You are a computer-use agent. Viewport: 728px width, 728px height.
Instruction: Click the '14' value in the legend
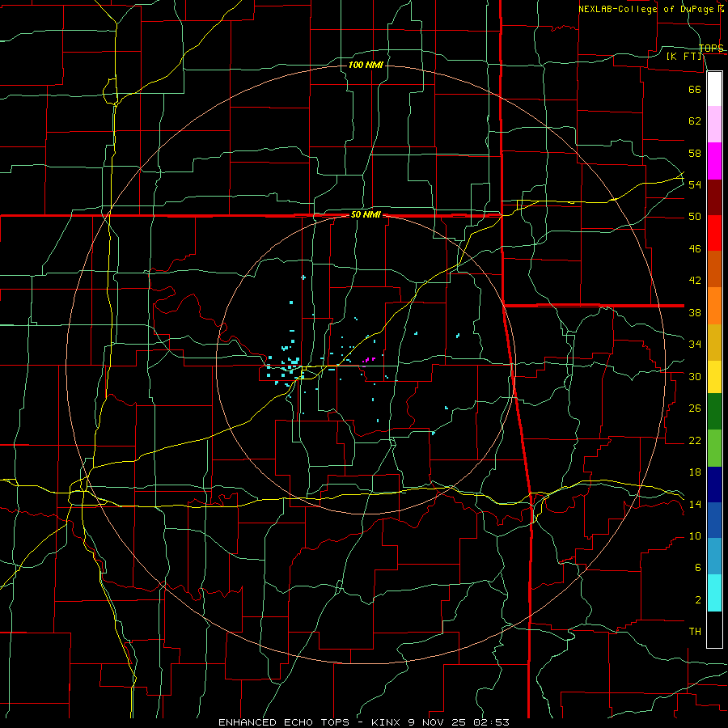click(695, 504)
